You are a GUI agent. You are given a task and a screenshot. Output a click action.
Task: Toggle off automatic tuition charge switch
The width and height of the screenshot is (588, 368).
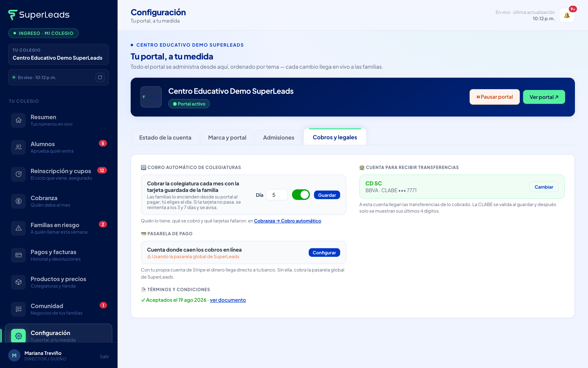point(301,195)
